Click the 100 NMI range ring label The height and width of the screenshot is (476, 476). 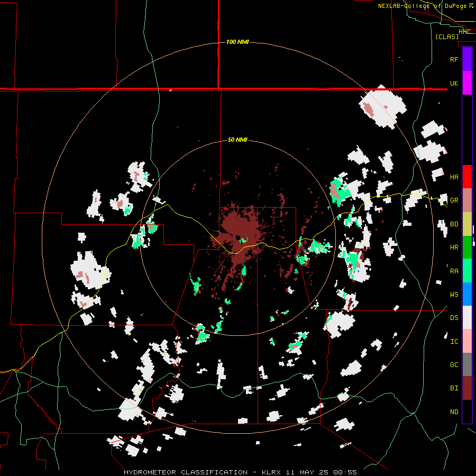pos(237,42)
